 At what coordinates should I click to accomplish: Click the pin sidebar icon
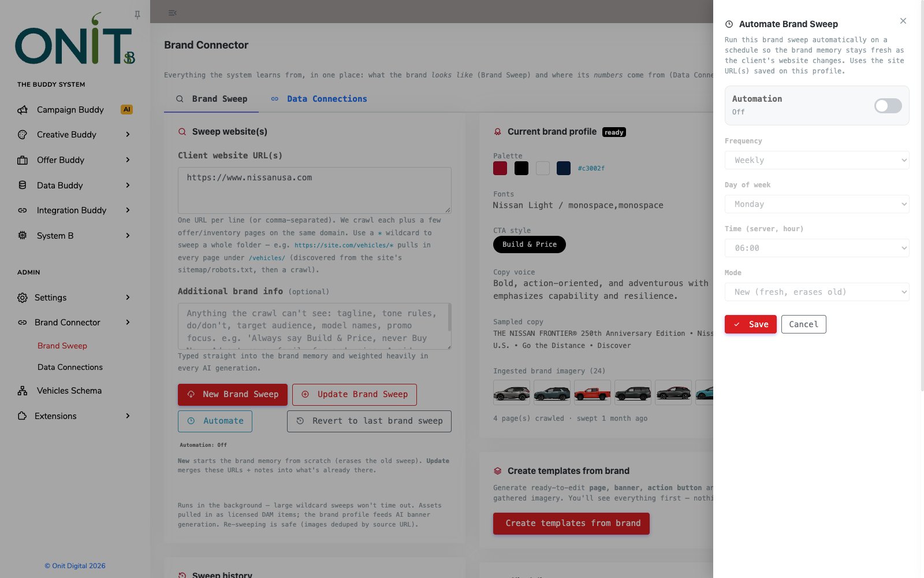[x=137, y=14]
